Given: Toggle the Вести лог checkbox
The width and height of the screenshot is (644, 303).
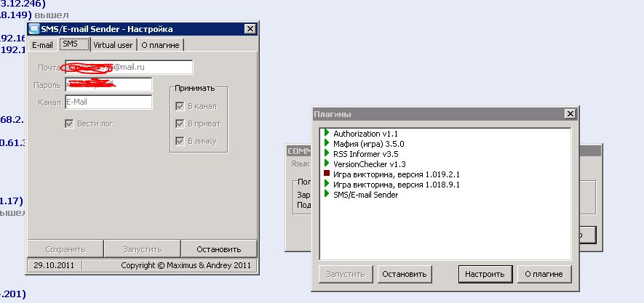Looking at the screenshot, I should pos(70,124).
